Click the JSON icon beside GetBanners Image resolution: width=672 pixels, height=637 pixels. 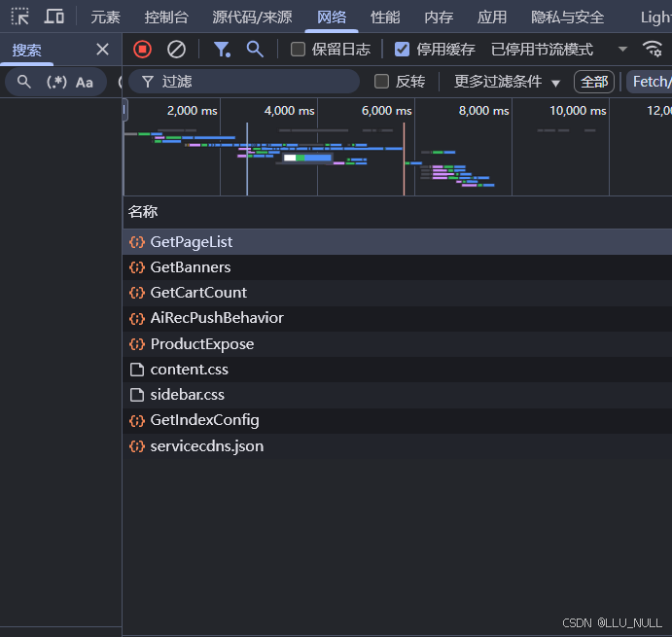[x=137, y=267]
